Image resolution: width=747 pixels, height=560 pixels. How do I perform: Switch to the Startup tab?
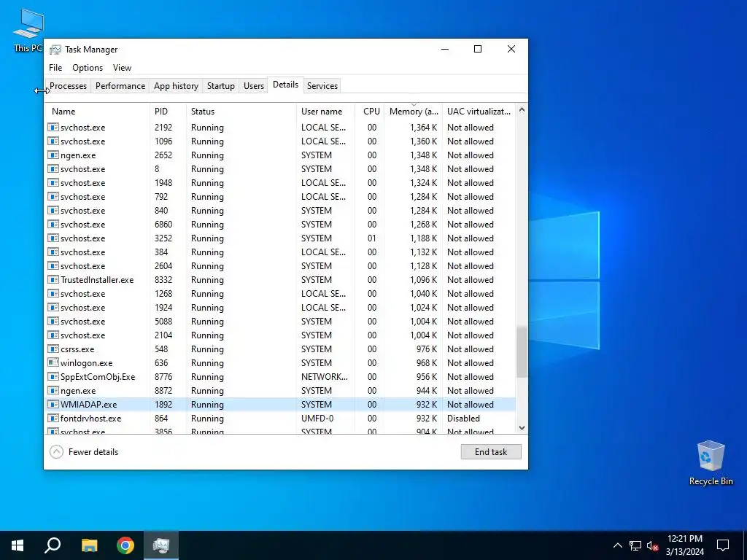pos(220,86)
